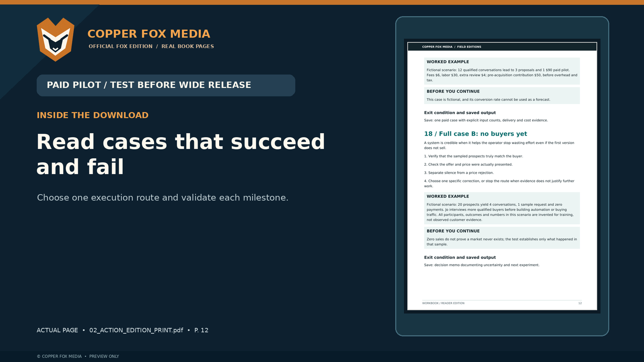Viewport: 644px width, 362px height.
Task: Click the COPPER FOX MEDIA brand title
Action: tap(149, 34)
